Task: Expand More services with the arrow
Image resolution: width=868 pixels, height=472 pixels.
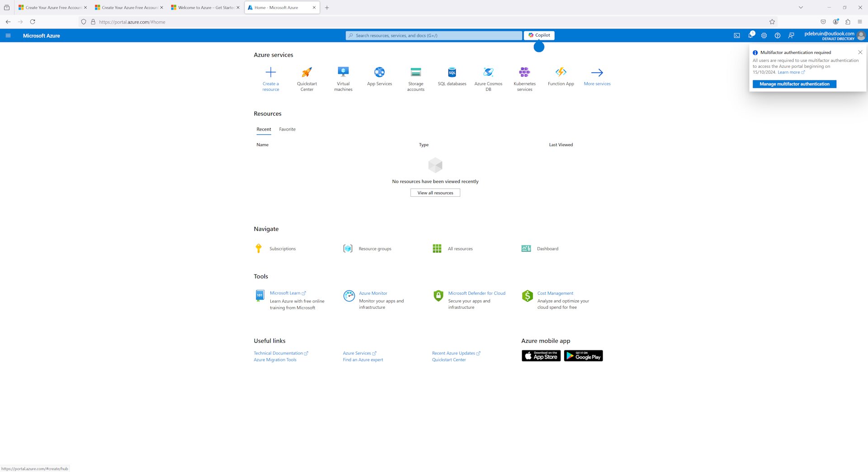Action: (597, 72)
